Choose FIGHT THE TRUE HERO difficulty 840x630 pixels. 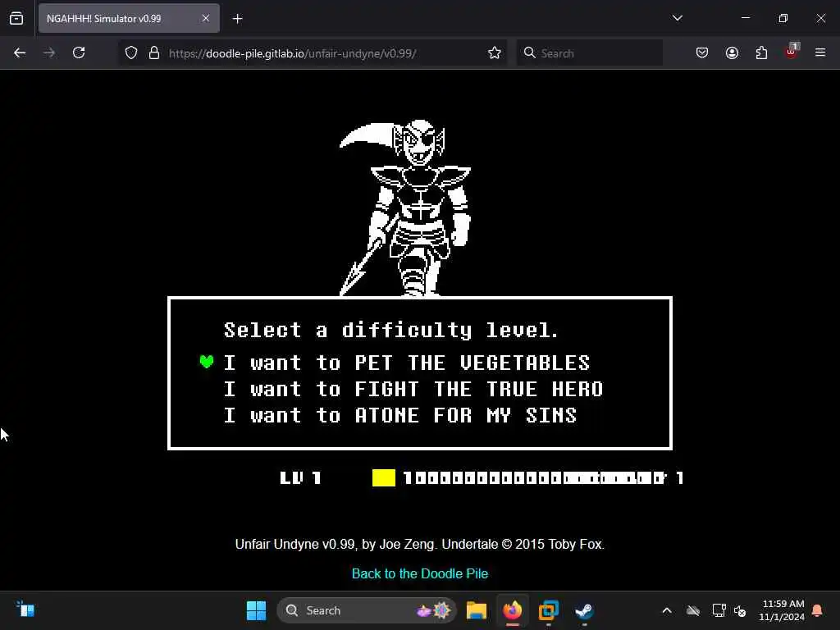tap(413, 390)
